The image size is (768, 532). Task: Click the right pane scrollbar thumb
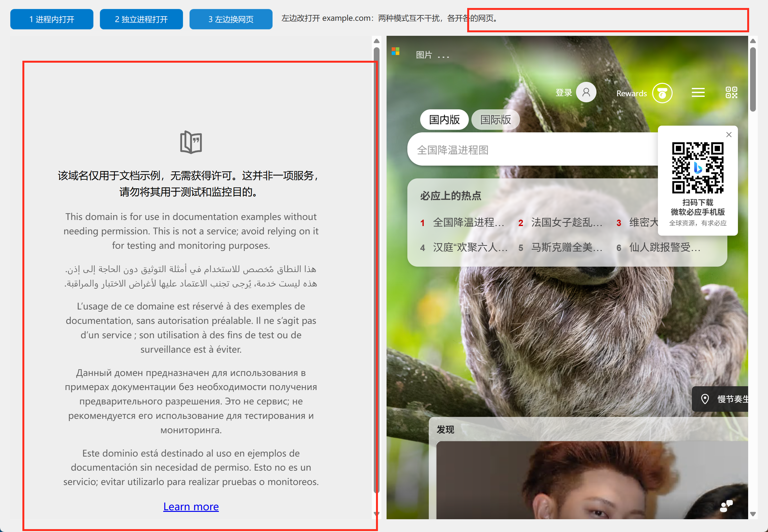coord(753,79)
